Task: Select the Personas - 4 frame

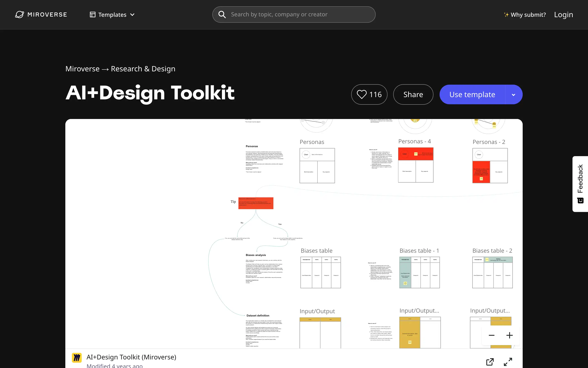Action: pos(415,165)
